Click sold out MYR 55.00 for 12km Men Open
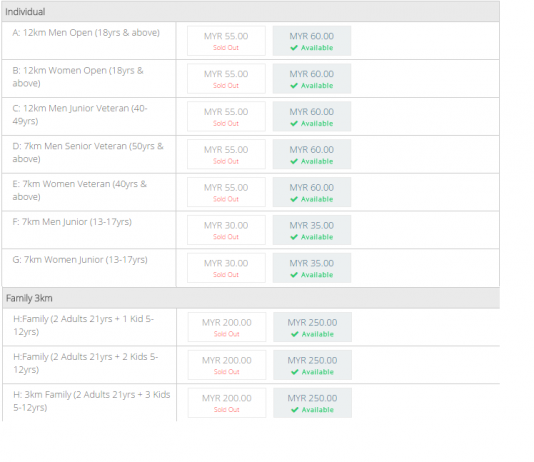534x462 pixels. [x=226, y=41]
